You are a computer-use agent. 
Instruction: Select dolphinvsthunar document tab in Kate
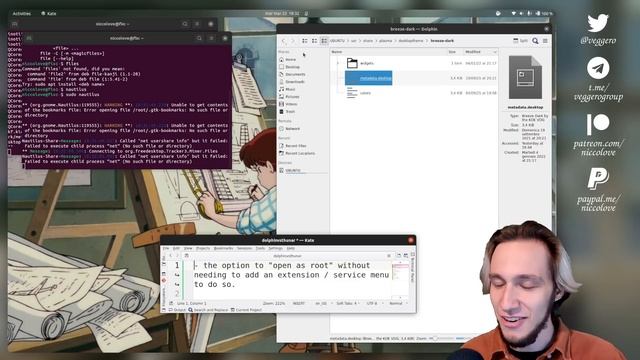[287, 256]
